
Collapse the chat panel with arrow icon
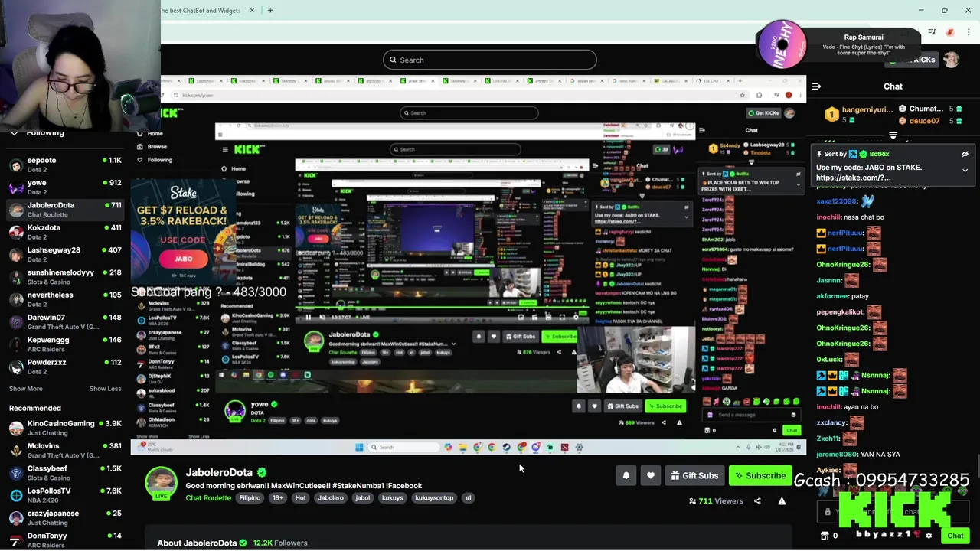click(x=816, y=86)
